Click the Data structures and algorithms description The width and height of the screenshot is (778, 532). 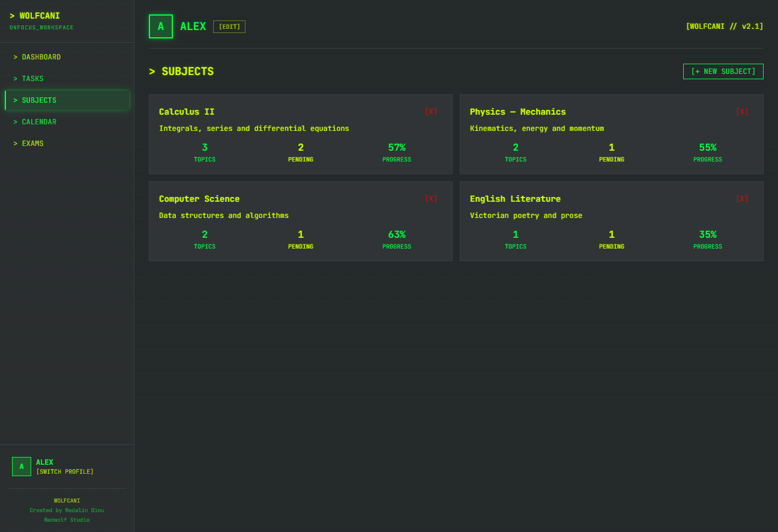pos(224,216)
